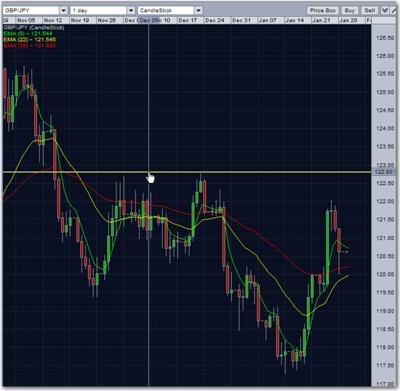The image size is (400, 391).
Task: Click the 120.00 price axis label
Action: (x=385, y=274)
